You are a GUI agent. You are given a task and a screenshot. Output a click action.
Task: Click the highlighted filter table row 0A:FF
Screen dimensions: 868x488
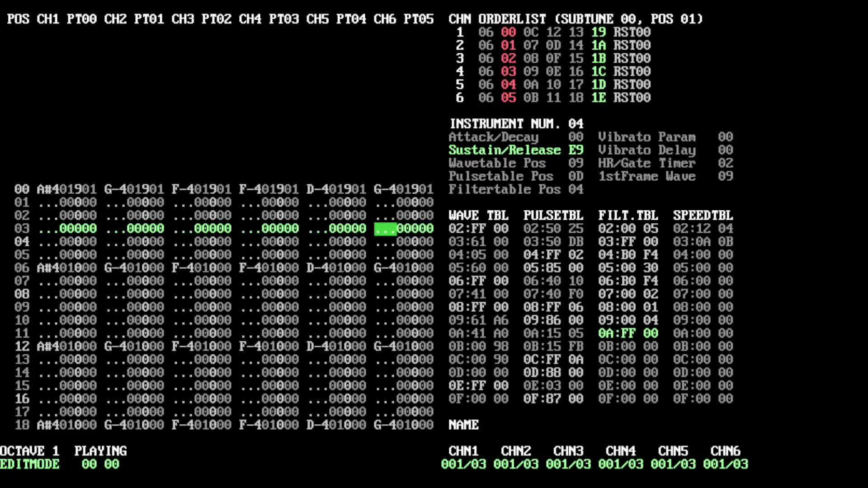pos(628,333)
